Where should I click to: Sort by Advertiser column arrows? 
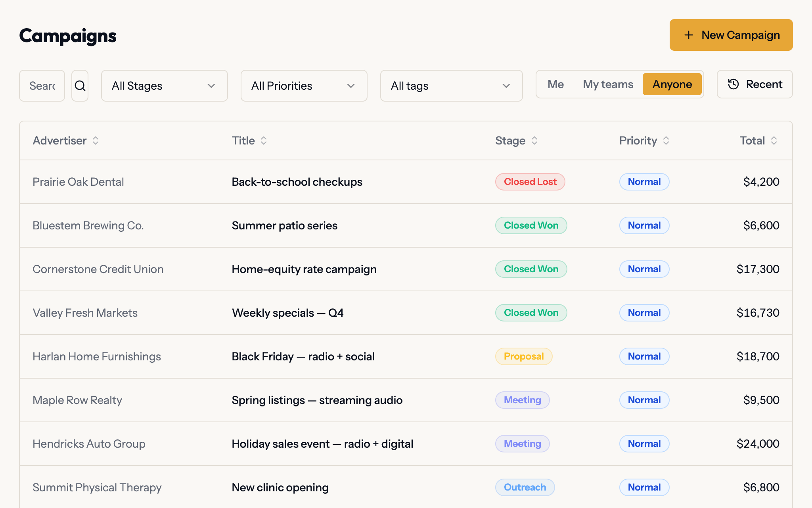click(96, 140)
